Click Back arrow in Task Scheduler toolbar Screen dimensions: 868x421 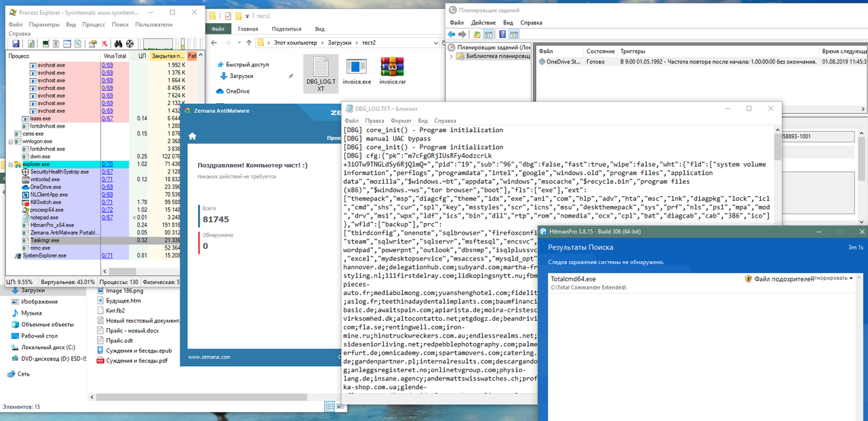pyautogui.click(x=451, y=34)
